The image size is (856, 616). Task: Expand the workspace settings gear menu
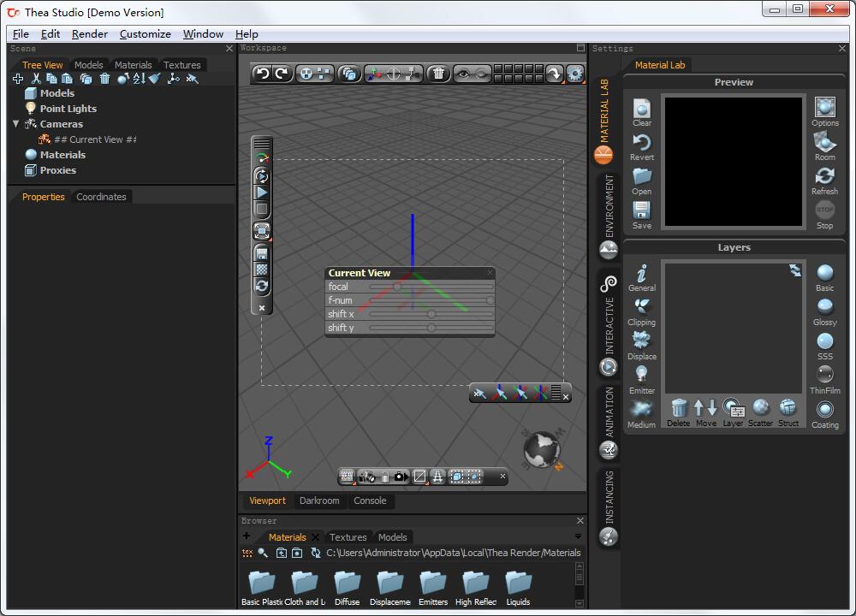coord(575,74)
